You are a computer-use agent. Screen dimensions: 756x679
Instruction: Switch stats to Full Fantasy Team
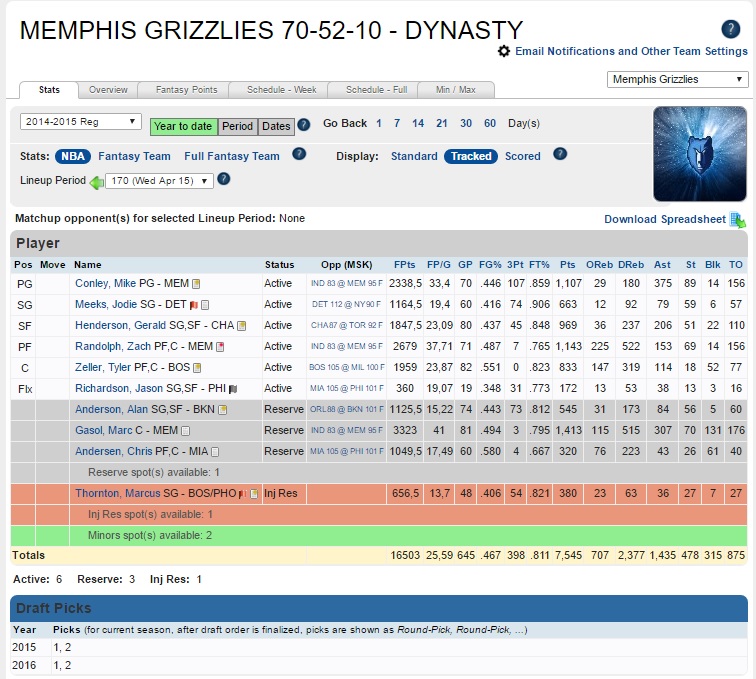(x=232, y=156)
